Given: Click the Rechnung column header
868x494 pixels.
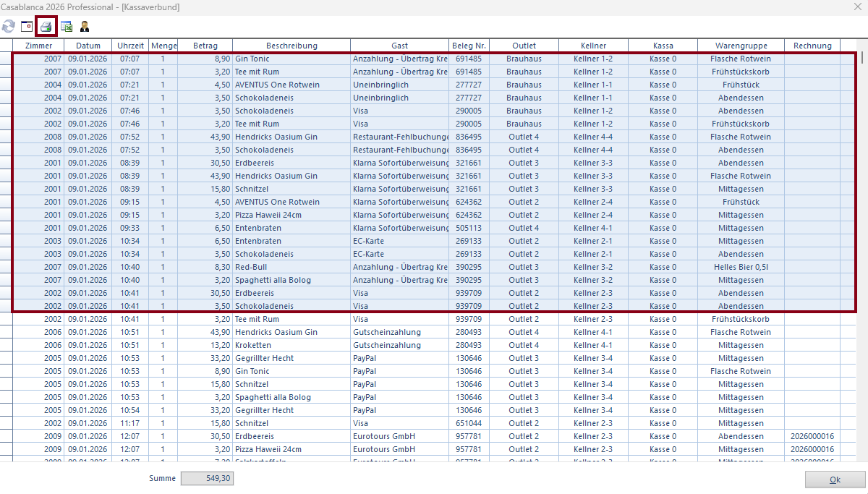Looking at the screenshot, I should tap(812, 46).
